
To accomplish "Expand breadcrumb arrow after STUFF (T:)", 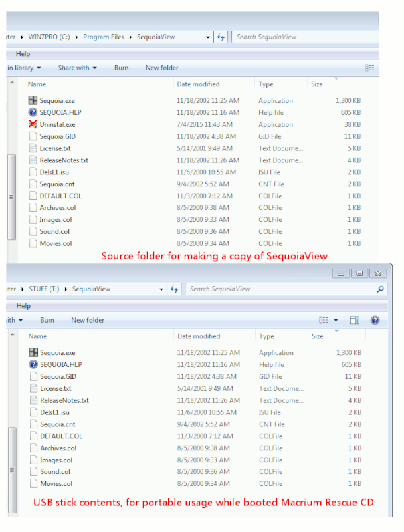I will (66, 289).
